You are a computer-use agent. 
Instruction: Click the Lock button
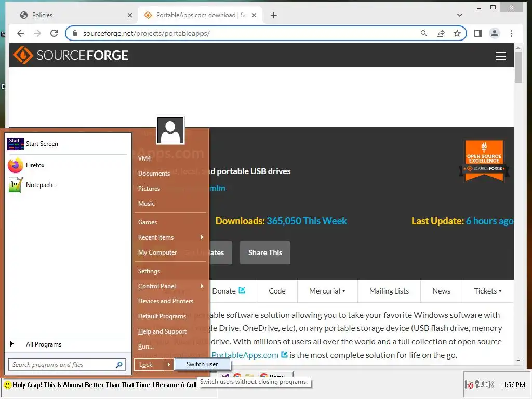click(149, 365)
